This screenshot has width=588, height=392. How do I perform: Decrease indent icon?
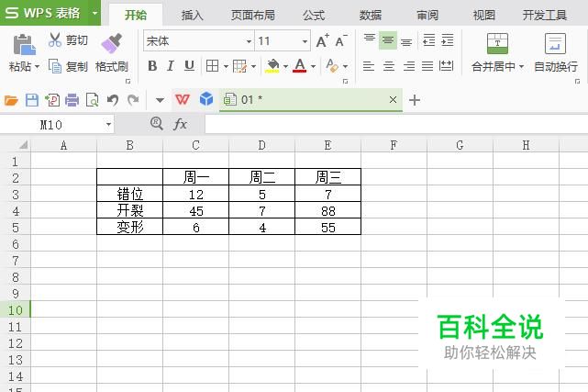[x=428, y=39]
